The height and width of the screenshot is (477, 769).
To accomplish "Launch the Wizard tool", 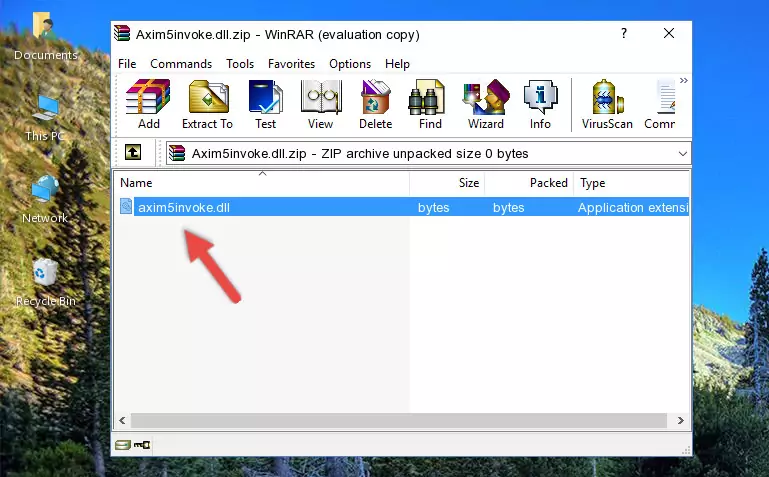I will click(x=486, y=104).
